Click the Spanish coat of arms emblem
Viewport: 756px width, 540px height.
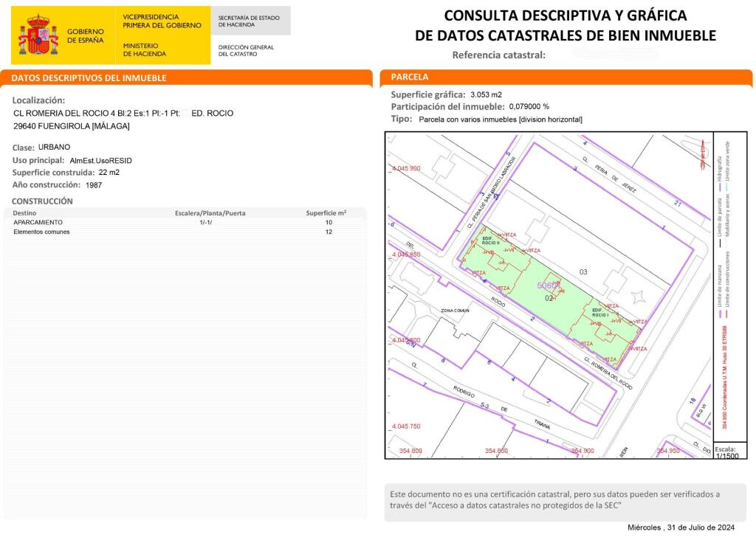tap(38, 35)
